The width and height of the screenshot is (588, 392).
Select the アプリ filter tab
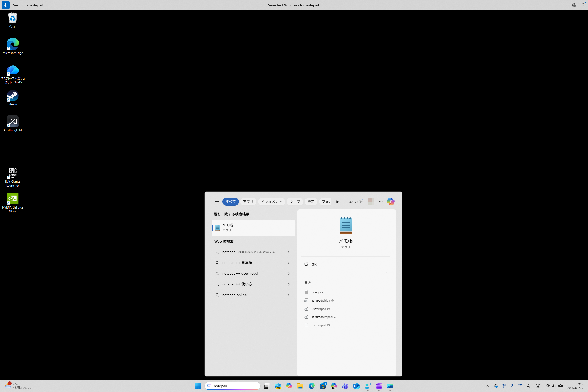[248, 202]
